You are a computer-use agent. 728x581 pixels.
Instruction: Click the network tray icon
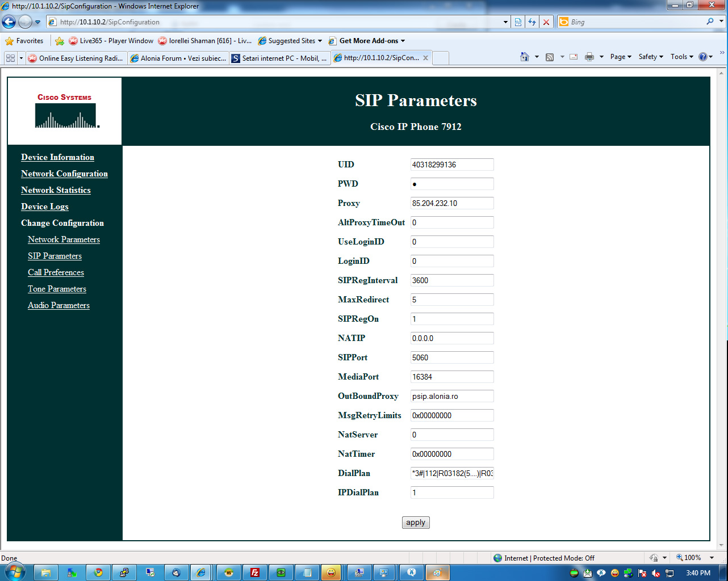[x=670, y=573]
